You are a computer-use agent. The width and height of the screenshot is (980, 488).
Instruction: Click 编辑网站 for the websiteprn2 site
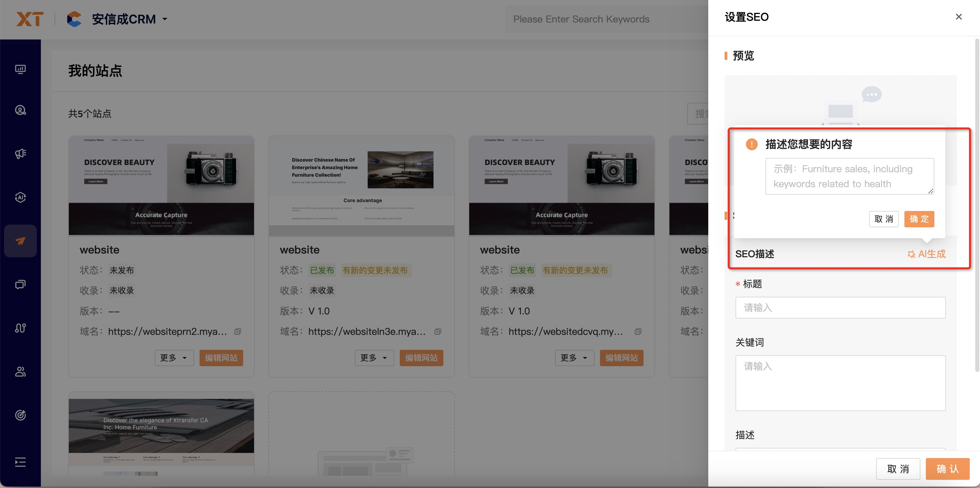[221, 358]
